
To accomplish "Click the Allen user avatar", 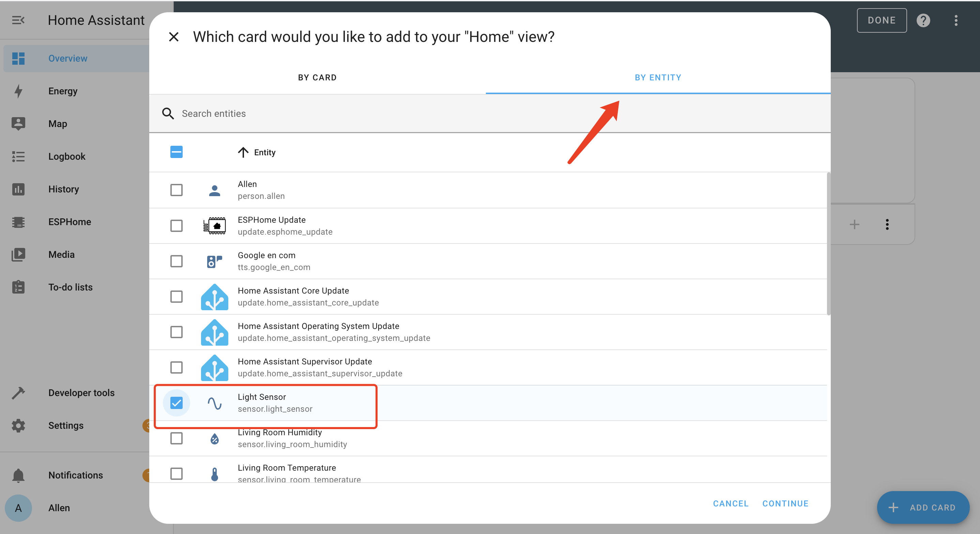I will coord(18,508).
